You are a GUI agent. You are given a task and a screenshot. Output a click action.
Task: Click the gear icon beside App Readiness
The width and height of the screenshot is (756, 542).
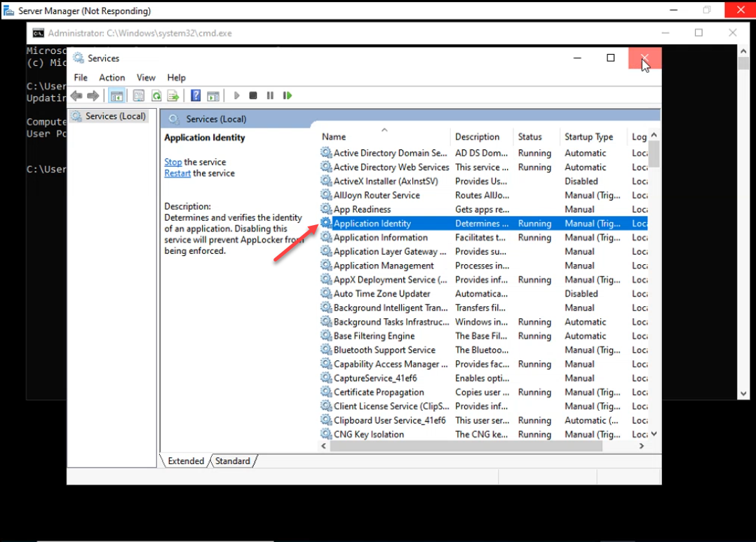tap(326, 209)
